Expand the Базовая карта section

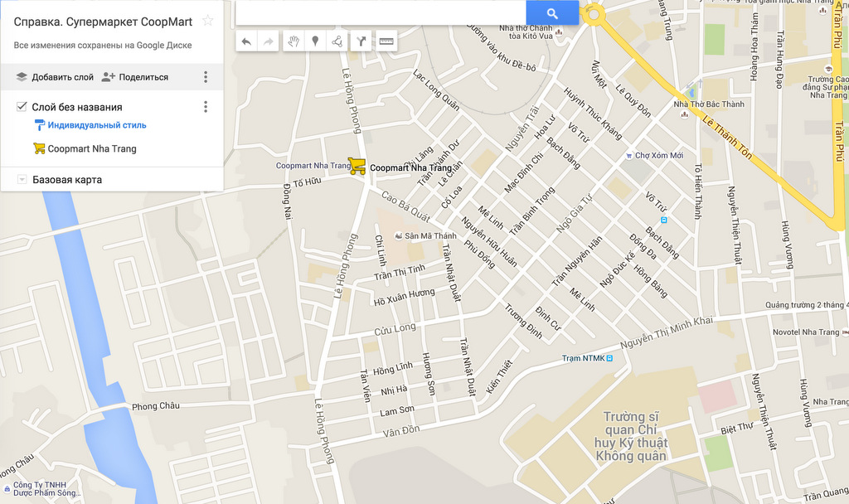[22, 179]
